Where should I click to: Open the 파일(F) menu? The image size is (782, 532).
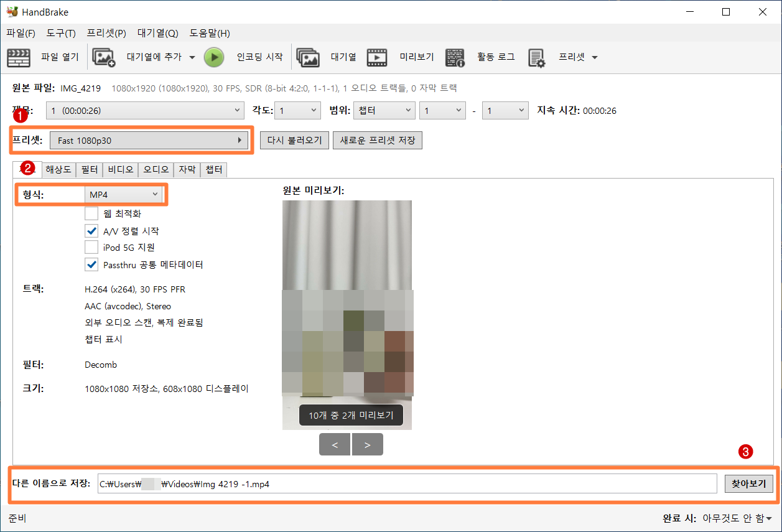pyautogui.click(x=21, y=33)
